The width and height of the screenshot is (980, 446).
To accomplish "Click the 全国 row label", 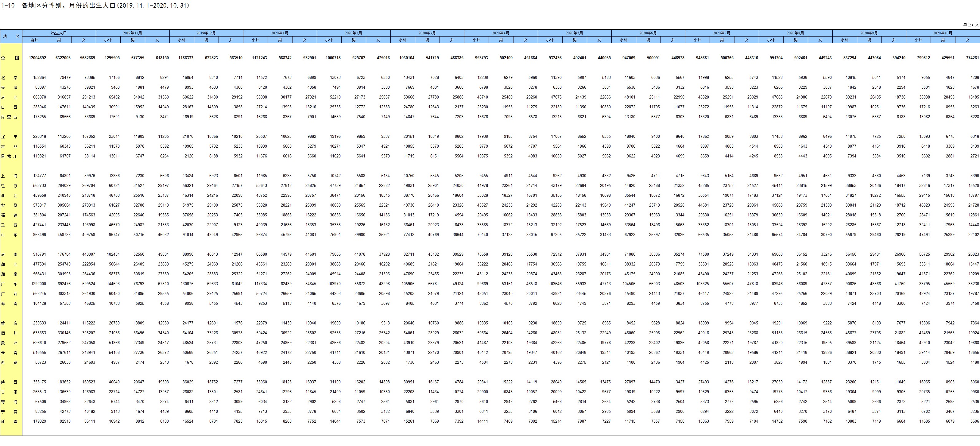I will coord(11,58).
